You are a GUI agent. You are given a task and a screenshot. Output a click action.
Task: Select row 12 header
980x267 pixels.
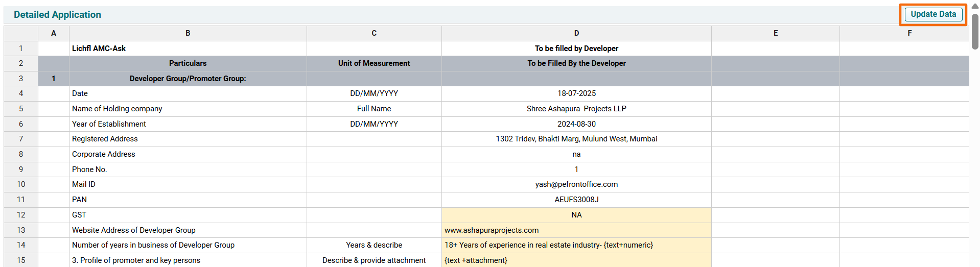tap(21, 215)
